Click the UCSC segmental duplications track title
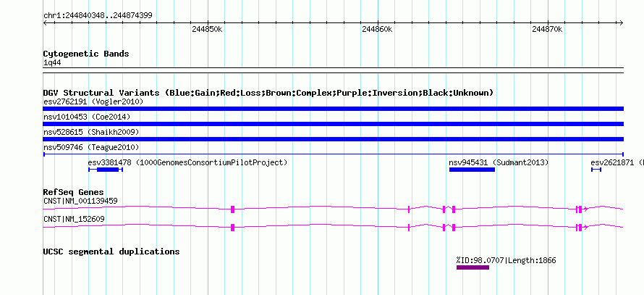 tap(111, 252)
